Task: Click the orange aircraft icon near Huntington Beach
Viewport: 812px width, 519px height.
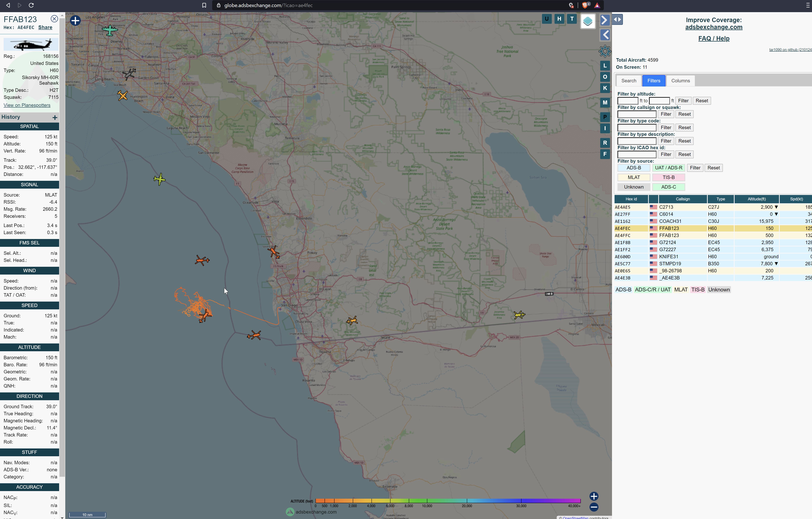Action: click(122, 95)
